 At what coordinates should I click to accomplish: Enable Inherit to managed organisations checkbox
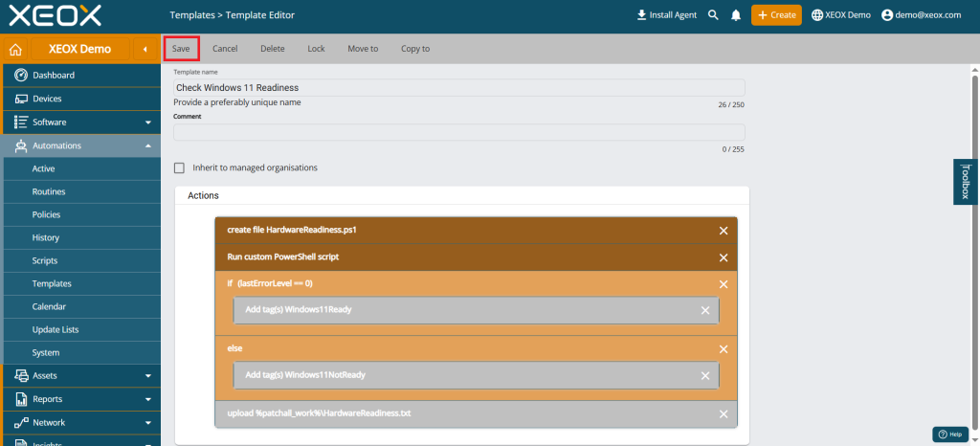[179, 168]
